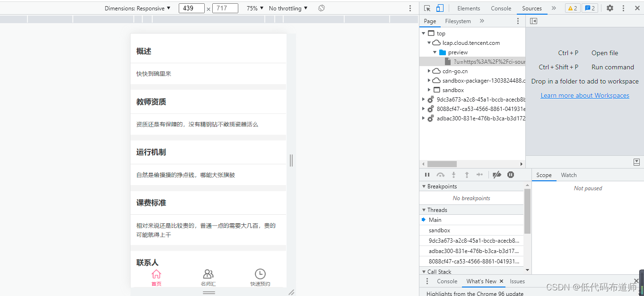Expand the 9dc3a673 worker node
644x296 pixels.
tap(424, 100)
